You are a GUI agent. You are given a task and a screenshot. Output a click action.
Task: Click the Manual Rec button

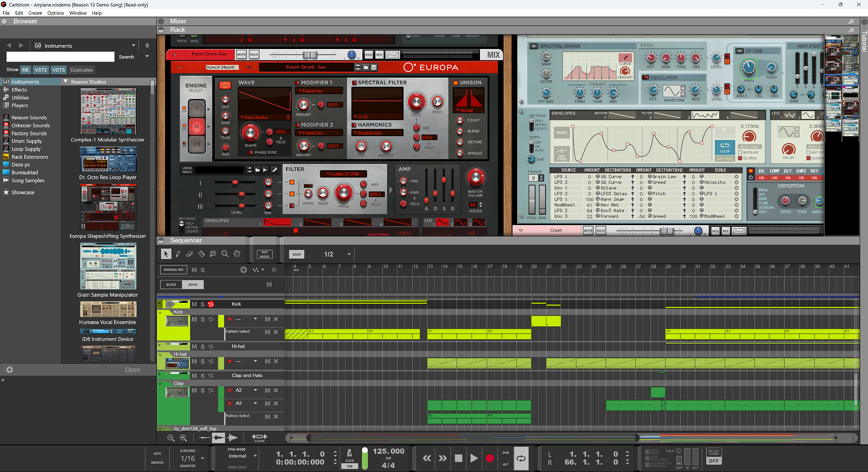(x=174, y=269)
